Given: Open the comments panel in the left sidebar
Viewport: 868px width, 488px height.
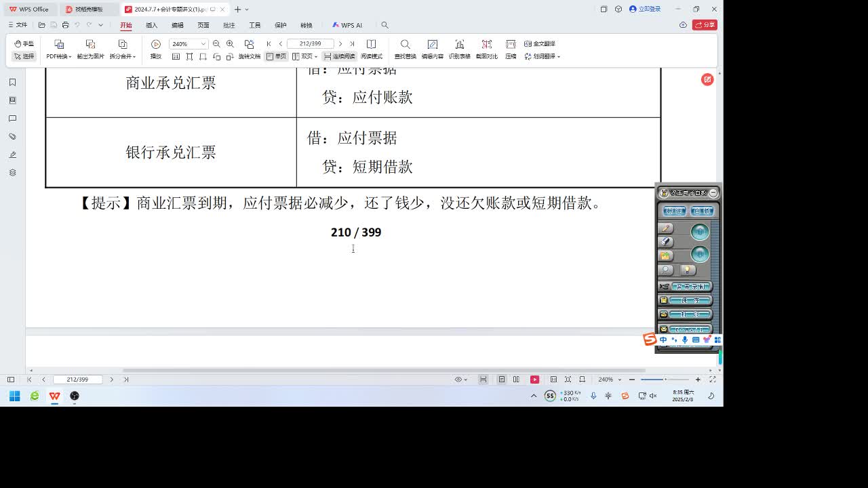Looking at the screenshot, I should 12,119.
